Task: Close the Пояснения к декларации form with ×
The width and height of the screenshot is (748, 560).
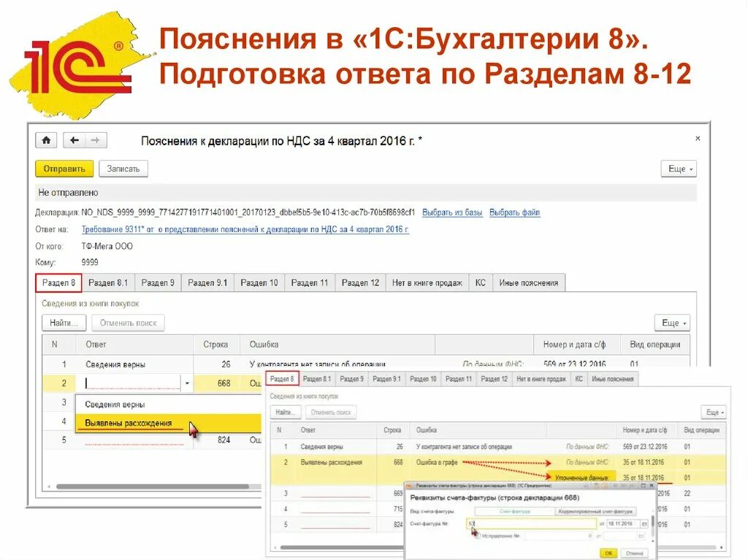Action: click(x=698, y=138)
